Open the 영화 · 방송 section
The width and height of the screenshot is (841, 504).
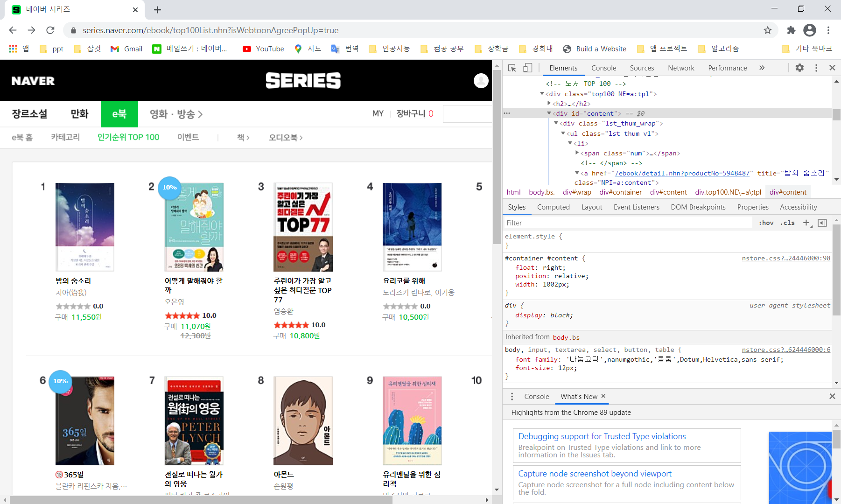pyautogui.click(x=176, y=114)
